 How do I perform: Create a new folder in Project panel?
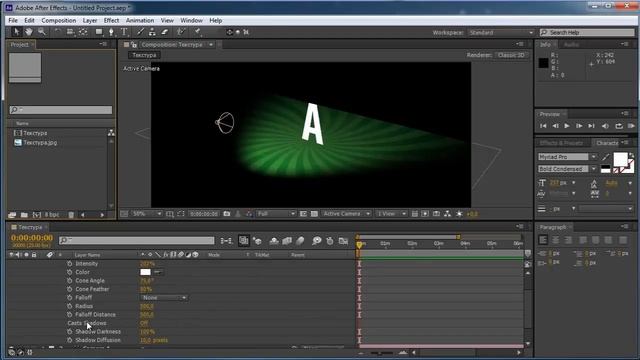point(24,215)
